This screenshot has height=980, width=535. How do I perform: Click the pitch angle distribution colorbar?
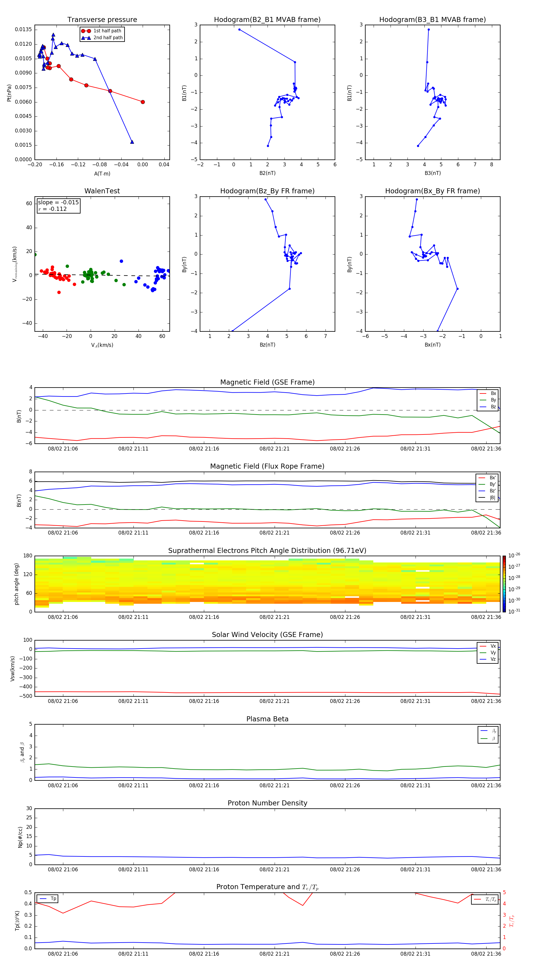pos(504,584)
